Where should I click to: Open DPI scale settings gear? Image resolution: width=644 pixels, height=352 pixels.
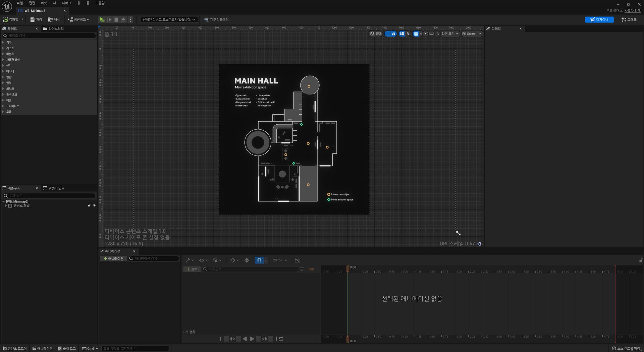[479, 244]
